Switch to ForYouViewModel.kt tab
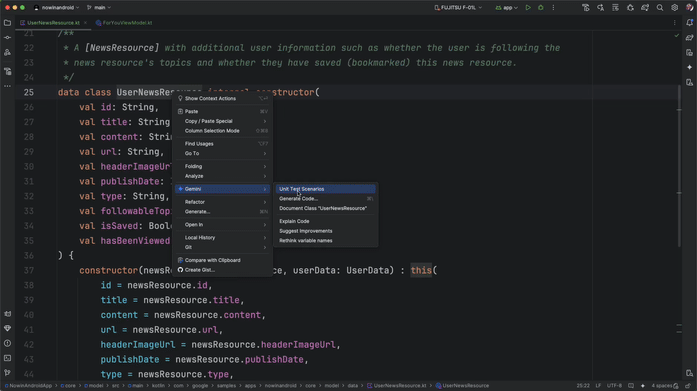The width and height of the screenshot is (697, 391). pyautogui.click(x=124, y=23)
